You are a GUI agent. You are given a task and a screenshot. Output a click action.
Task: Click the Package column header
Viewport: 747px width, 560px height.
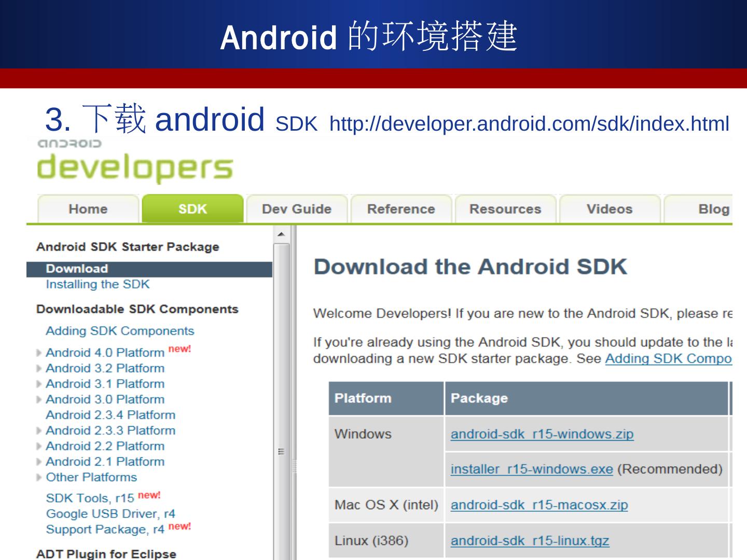(x=587, y=398)
